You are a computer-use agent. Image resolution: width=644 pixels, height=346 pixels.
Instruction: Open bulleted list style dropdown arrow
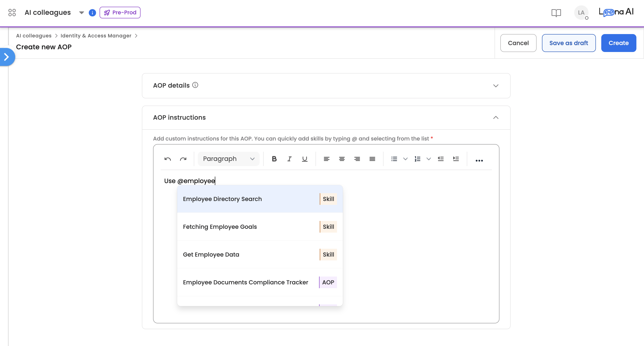point(405,159)
